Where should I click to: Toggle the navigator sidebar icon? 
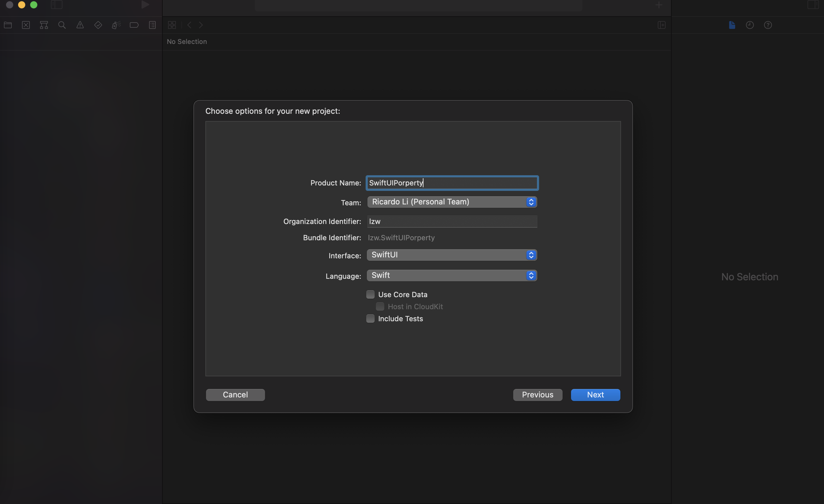click(x=57, y=5)
